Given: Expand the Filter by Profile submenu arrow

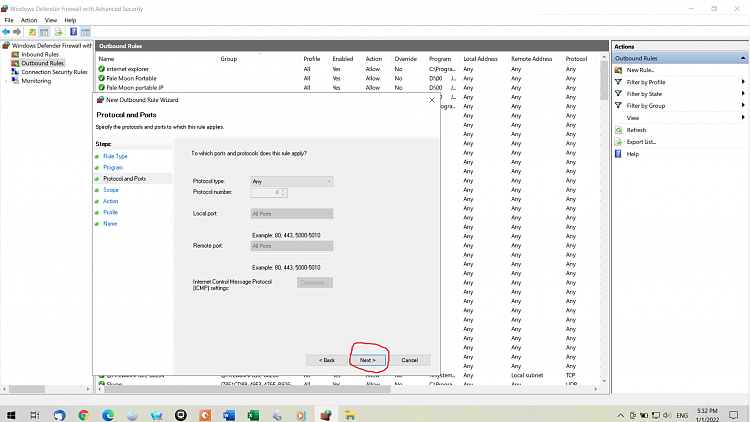Looking at the screenshot, I should pos(743,82).
